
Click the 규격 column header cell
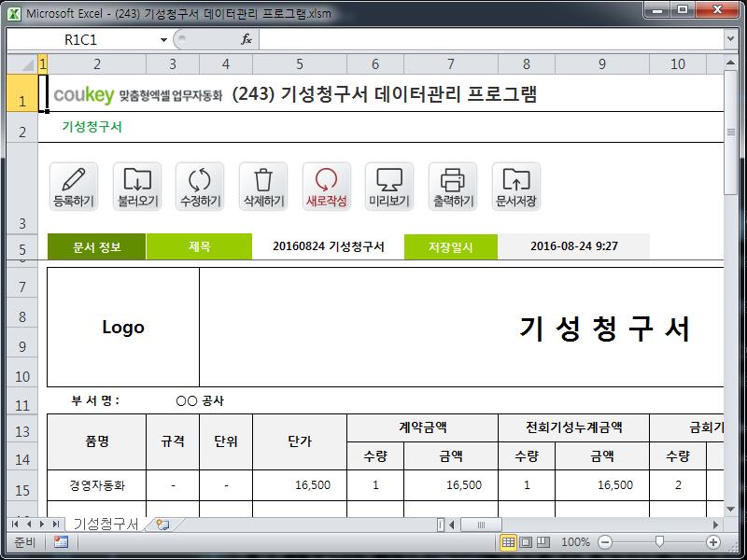(173, 441)
